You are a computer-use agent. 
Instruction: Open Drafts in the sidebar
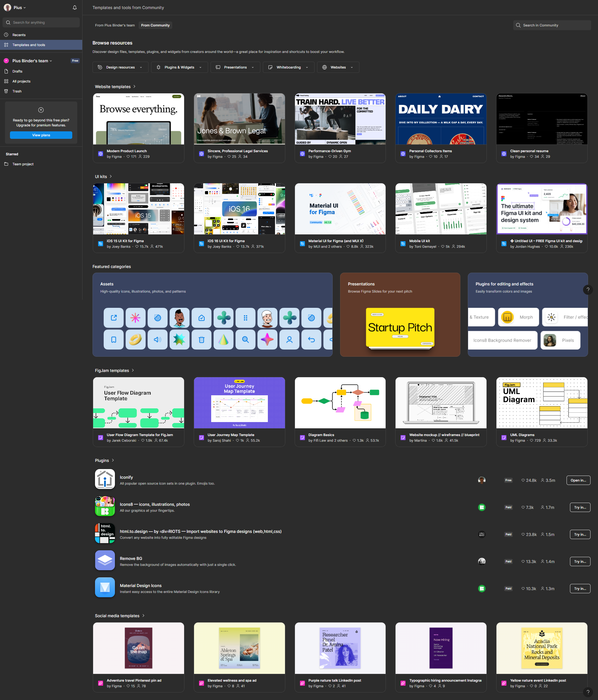[x=41, y=71]
